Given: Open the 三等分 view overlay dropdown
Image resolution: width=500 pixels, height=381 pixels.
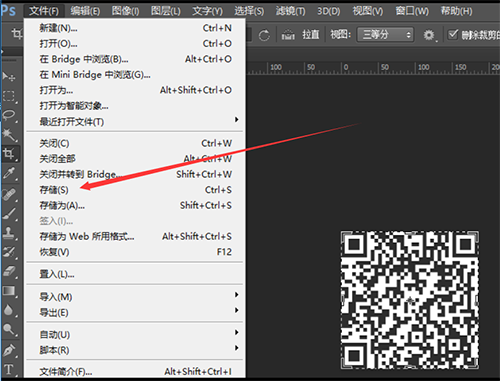Looking at the screenshot, I should coord(385,35).
